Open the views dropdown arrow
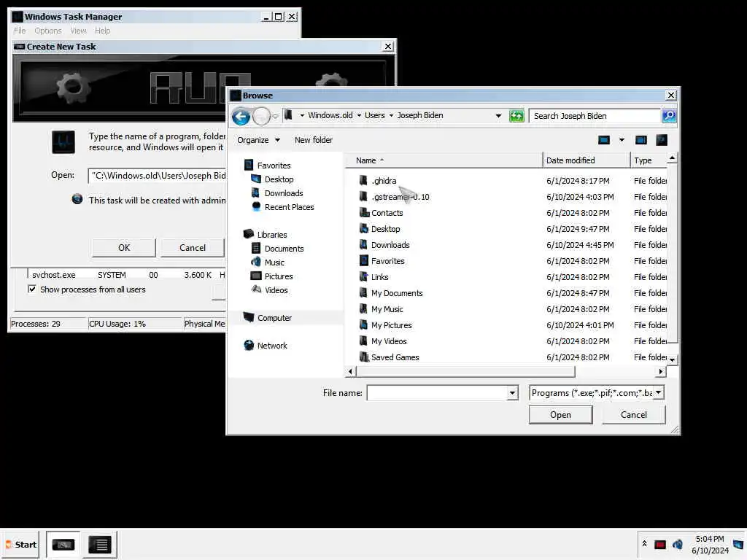 pyautogui.click(x=622, y=140)
